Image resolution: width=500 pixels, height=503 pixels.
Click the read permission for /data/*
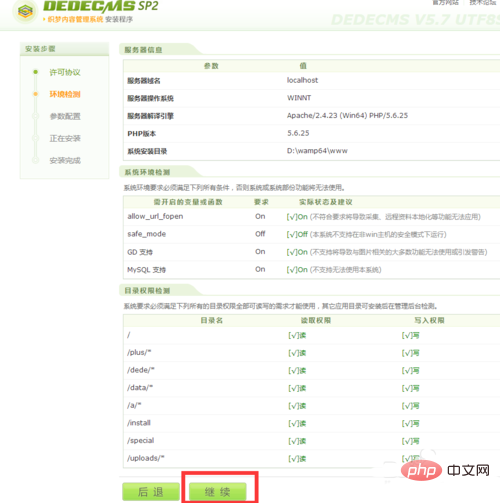pos(297,388)
